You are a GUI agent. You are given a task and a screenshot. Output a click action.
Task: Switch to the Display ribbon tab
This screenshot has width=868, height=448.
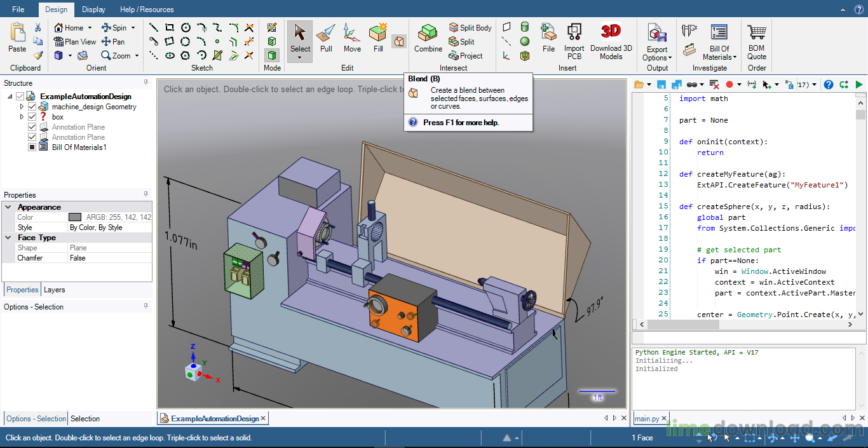pyautogui.click(x=93, y=10)
